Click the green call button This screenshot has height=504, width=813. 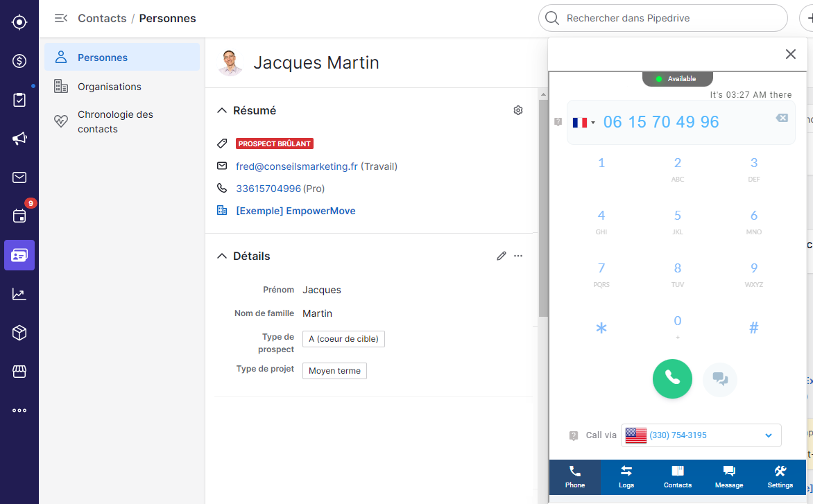click(672, 379)
